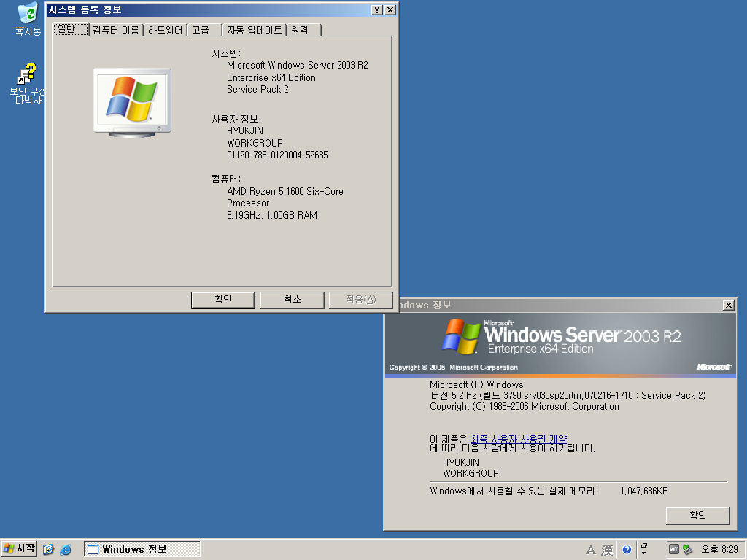Click 취소 in System Properties dialog
747x560 pixels.
(x=292, y=300)
